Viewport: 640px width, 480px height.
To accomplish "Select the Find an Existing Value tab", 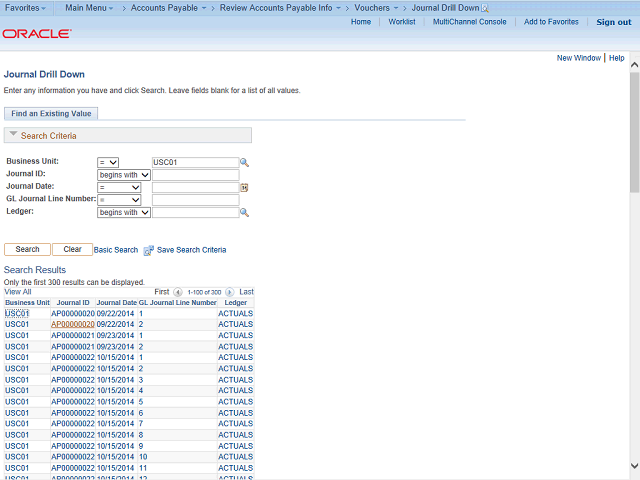I will coord(51,113).
